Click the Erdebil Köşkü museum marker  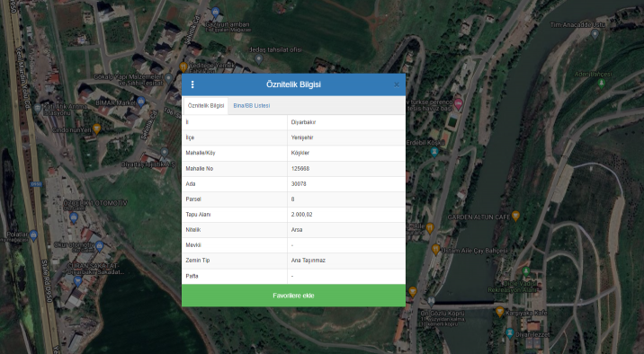coord(434,151)
